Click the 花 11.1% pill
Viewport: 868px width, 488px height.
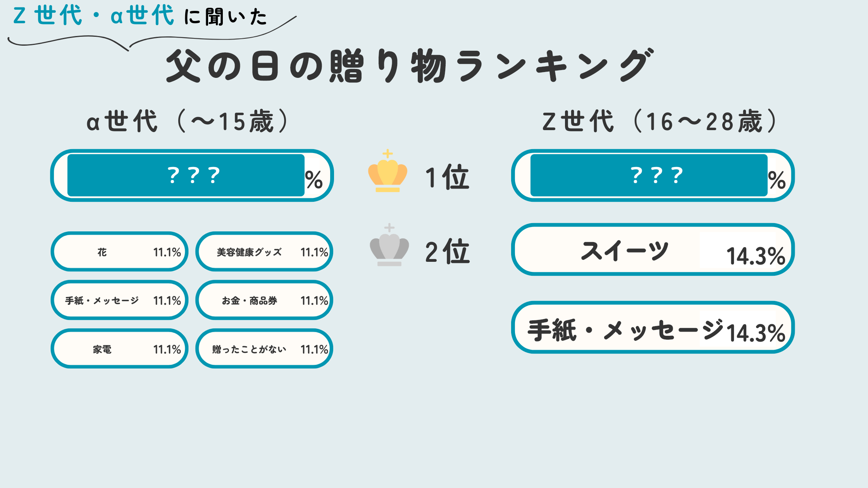(x=119, y=252)
